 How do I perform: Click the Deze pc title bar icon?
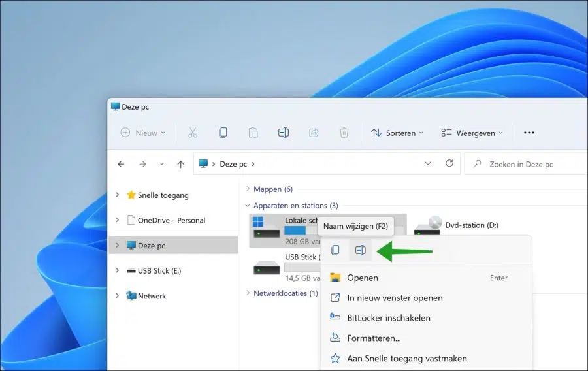pos(116,107)
